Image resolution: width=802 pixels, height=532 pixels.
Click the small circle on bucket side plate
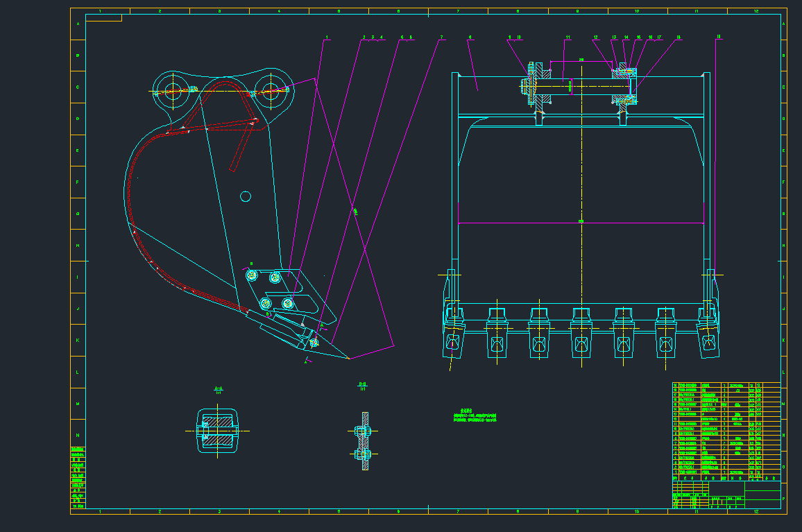click(x=246, y=196)
